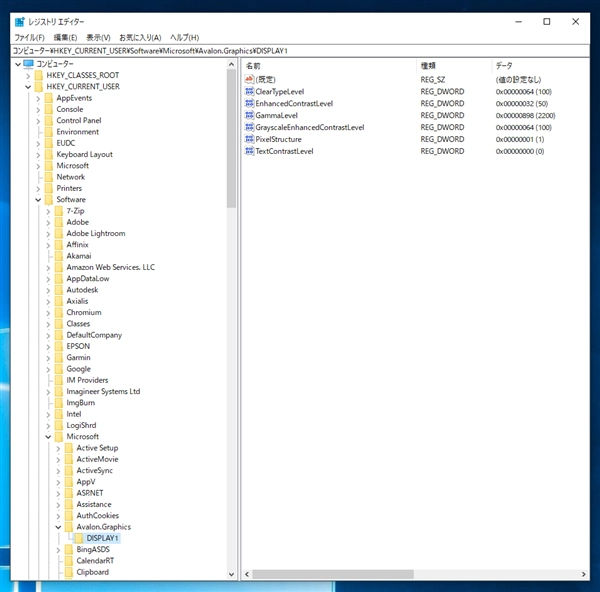Screen dimensions: 600x592
Task: Click the Clipboard folder icon
Action: click(68, 572)
